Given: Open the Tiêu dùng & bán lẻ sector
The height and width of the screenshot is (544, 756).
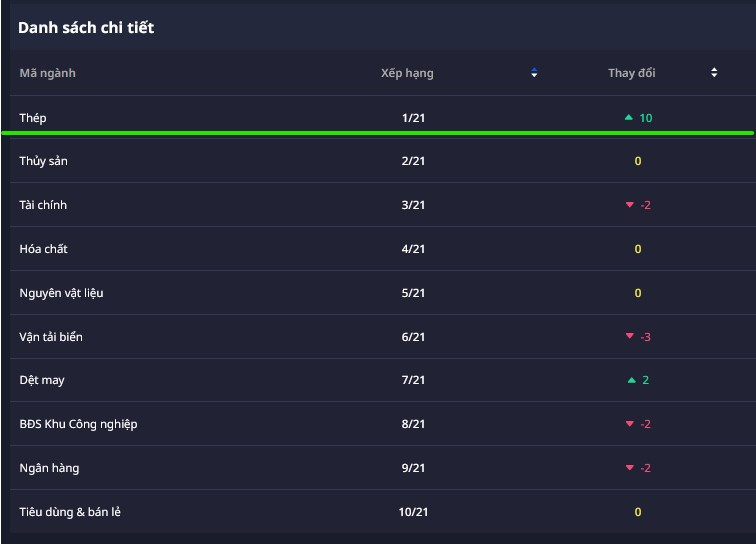Looking at the screenshot, I should [70, 512].
